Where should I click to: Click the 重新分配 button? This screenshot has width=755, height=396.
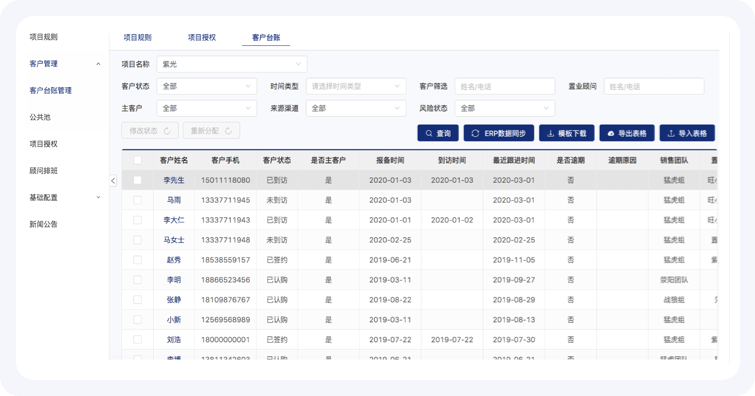211,131
